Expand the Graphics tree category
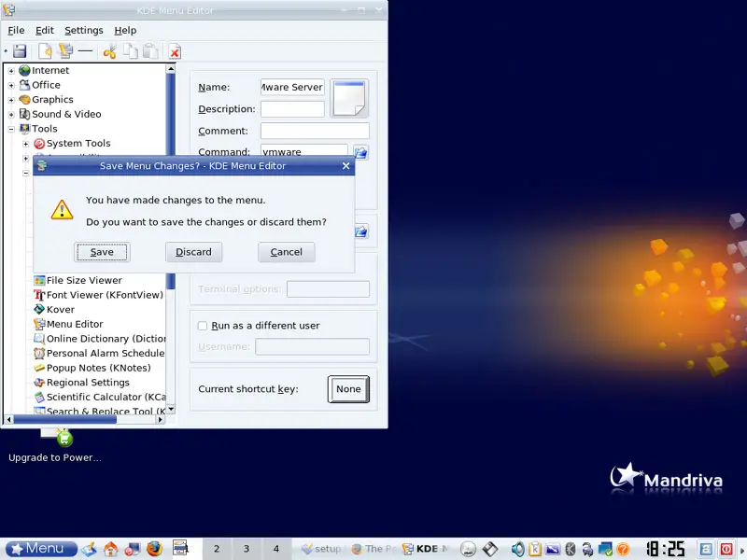Viewport: 747px width, 560px height. coord(11,100)
